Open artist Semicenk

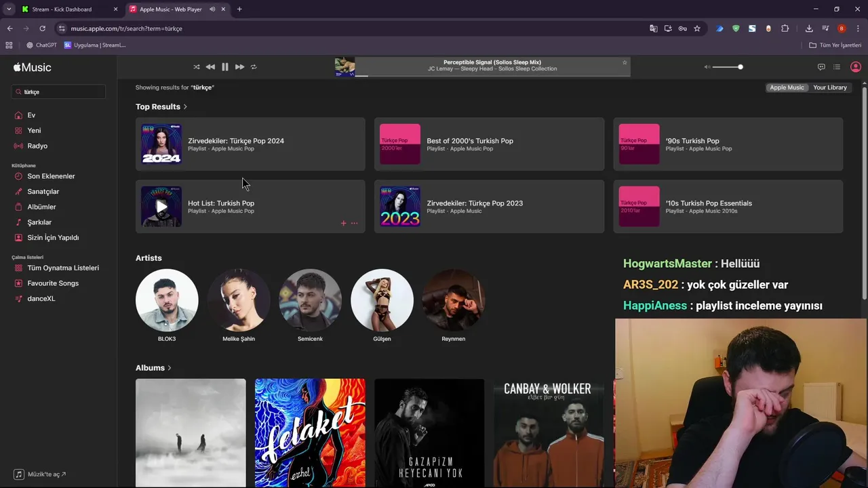tap(310, 300)
